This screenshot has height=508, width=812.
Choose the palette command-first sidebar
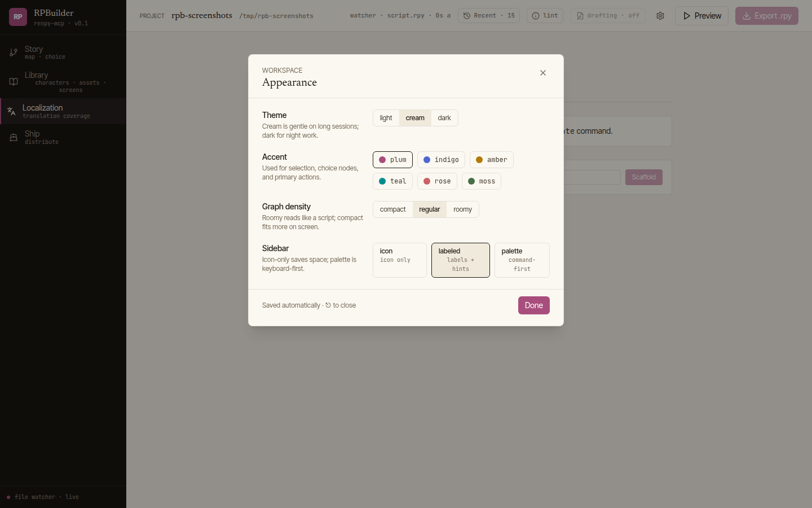pos(522,260)
